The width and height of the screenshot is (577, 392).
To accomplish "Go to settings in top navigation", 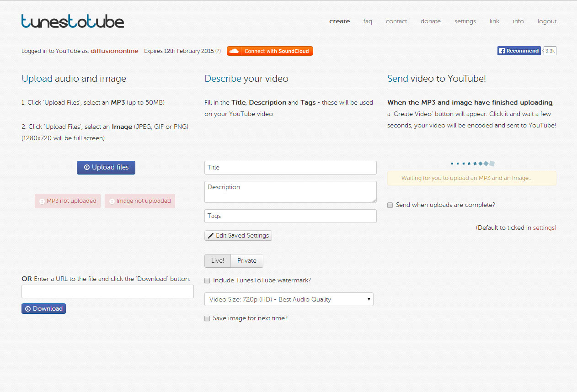I will point(465,21).
